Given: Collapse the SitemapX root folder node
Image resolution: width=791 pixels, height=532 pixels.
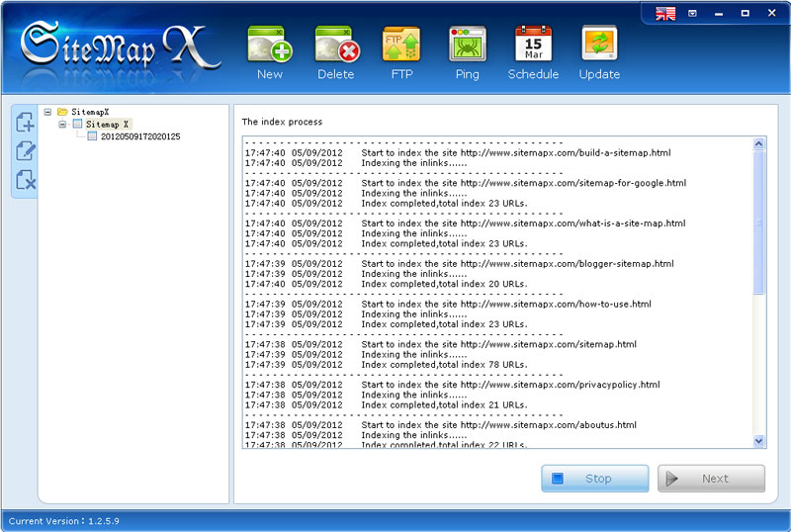Looking at the screenshot, I should pyautogui.click(x=47, y=112).
